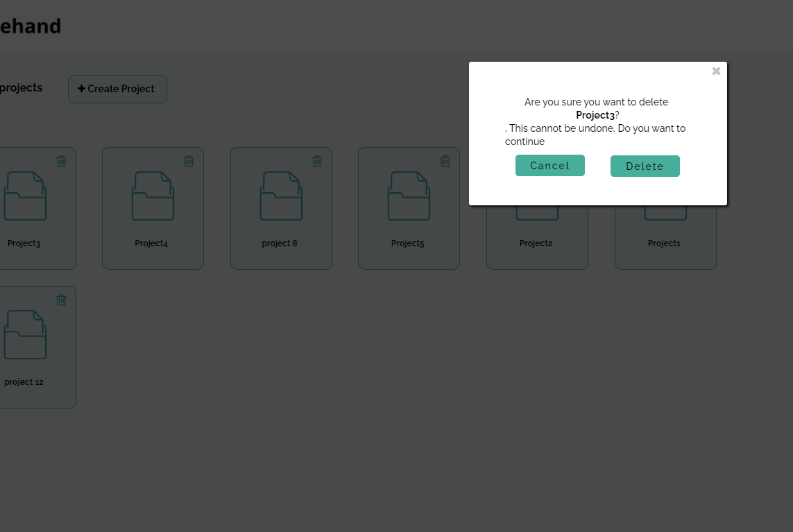
Task: Click trash icon on project 8 card
Action: pyautogui.click(x=317, y=161)
